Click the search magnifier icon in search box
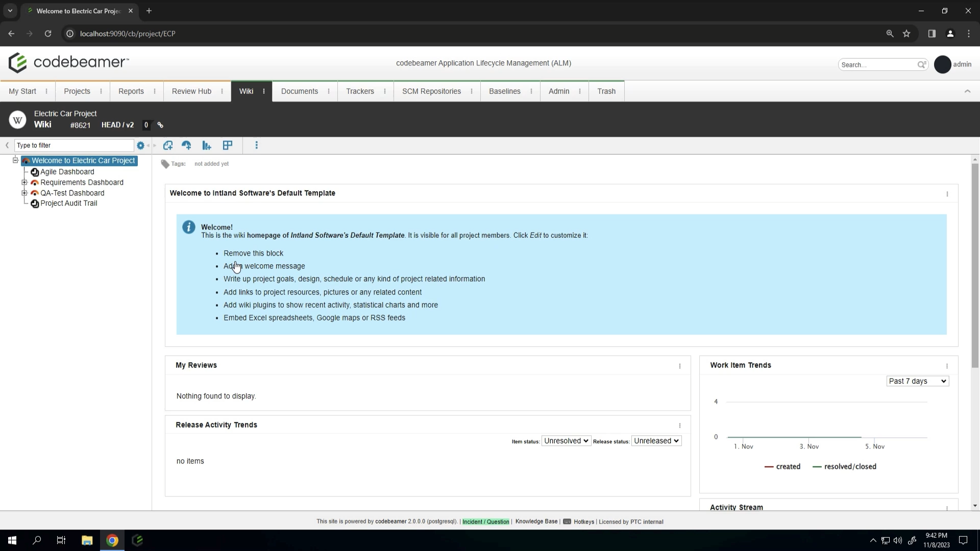 [922, 65]
